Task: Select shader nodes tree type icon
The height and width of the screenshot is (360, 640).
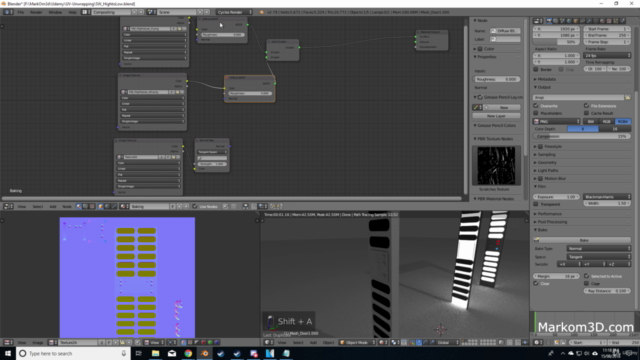Action: pyautogui.click(x=79, y=207)
